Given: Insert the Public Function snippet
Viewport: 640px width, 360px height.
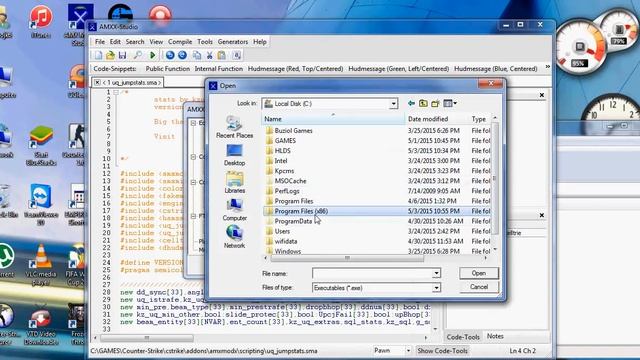Looking at the screenshot, I should 168,69.
